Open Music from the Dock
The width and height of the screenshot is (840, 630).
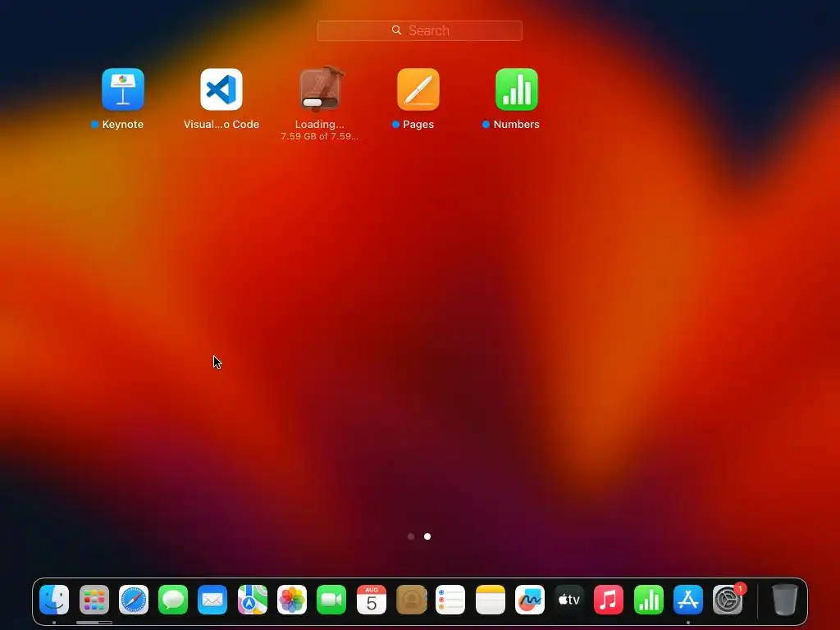pyautogui.click(x=609, y=600)
